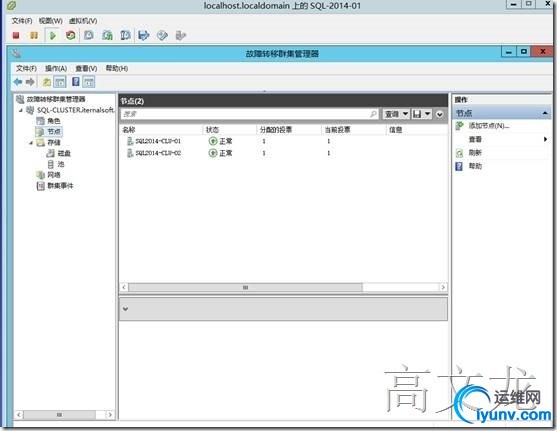The width and height of the screenshot is (557, 431).
Task: Click the yellow Suspend button in VM toolbar
Action: pyautogui.click(x=34, y=35)
